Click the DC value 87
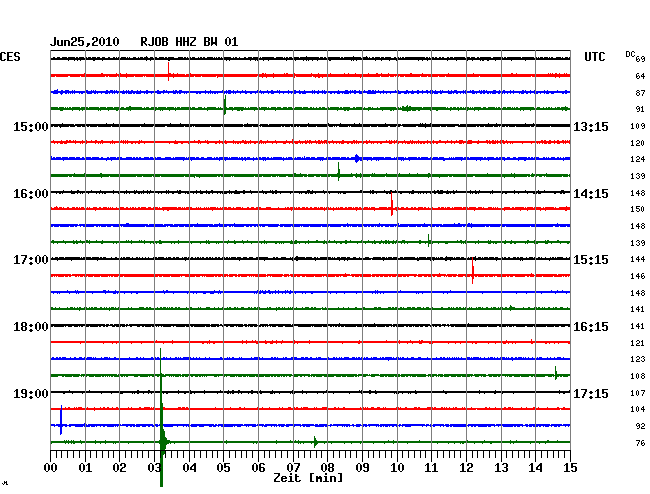650x494 pixels. coord(640,93)
